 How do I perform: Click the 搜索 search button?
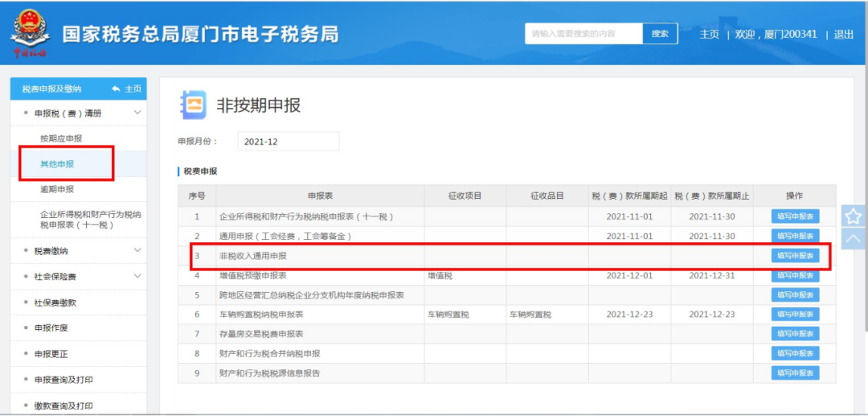(x=660, y=33)
